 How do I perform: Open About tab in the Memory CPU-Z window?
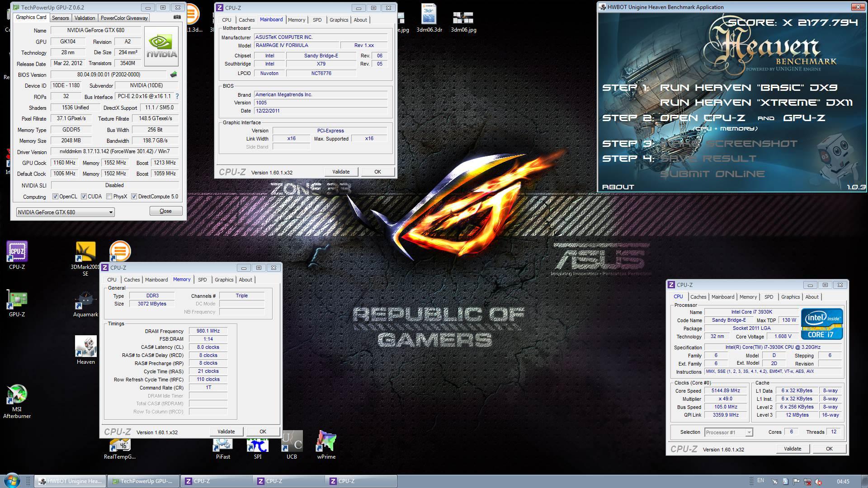[245, 280]
